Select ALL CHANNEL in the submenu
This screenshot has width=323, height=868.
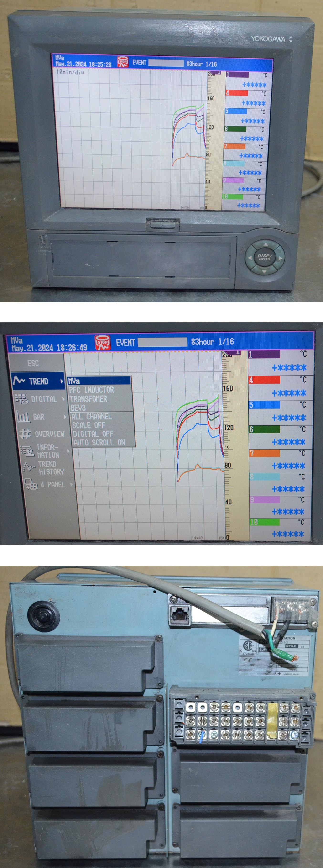coord(92,417)
